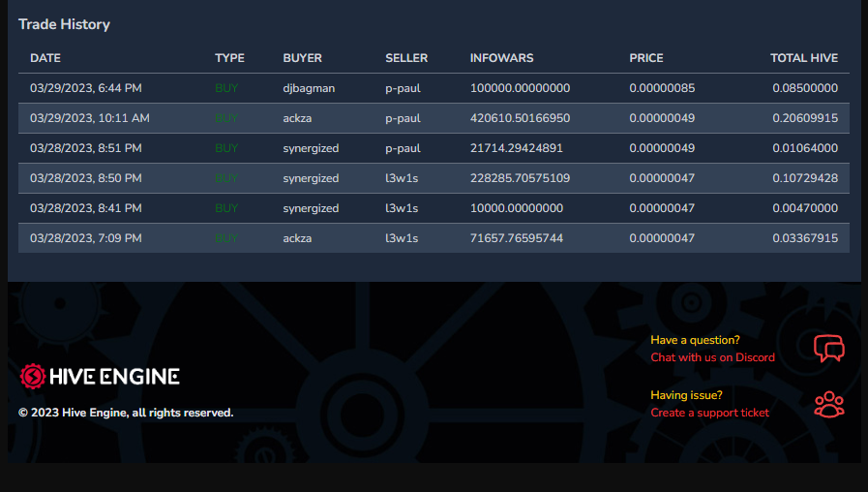Click buyer ackza in 7:09 PM row
The height and width of the screenshot is (492, 868).
coord(297,237)
